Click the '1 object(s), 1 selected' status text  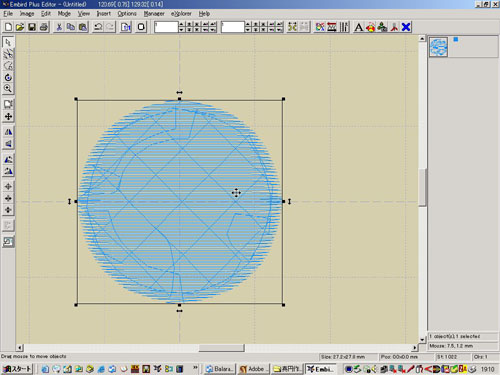[455, 336]
